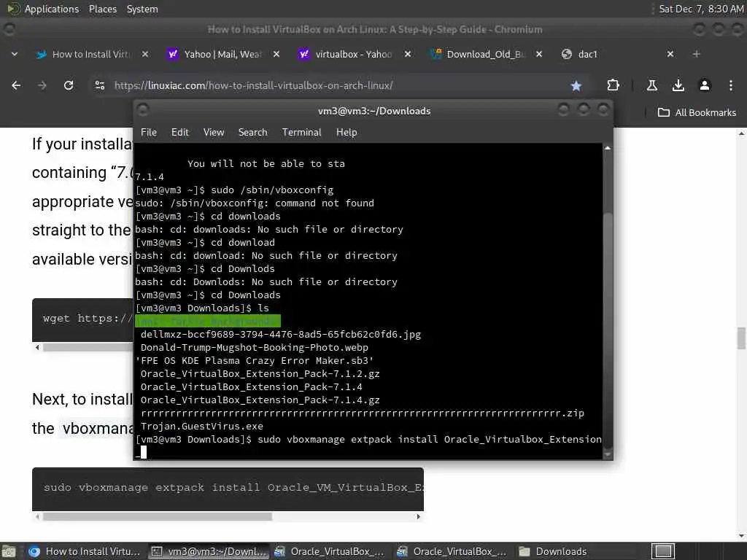Close the dac1 tab
747x560 pixels.
[670, 54]
